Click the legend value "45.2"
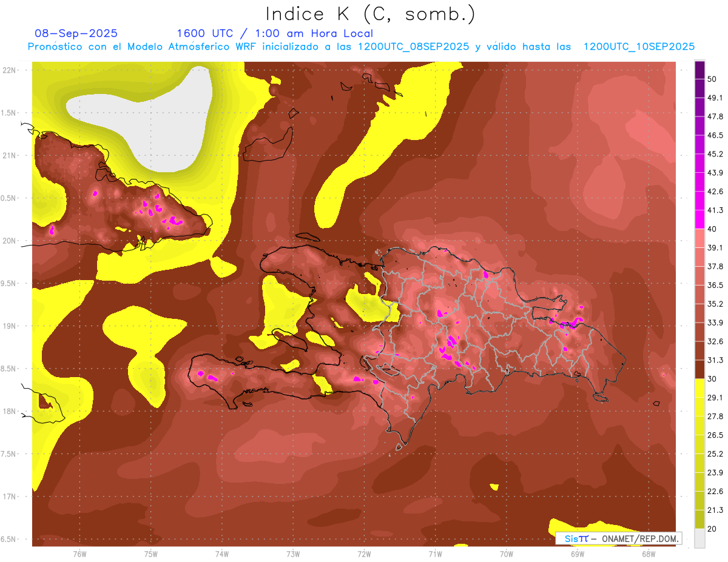 point(715,154)
